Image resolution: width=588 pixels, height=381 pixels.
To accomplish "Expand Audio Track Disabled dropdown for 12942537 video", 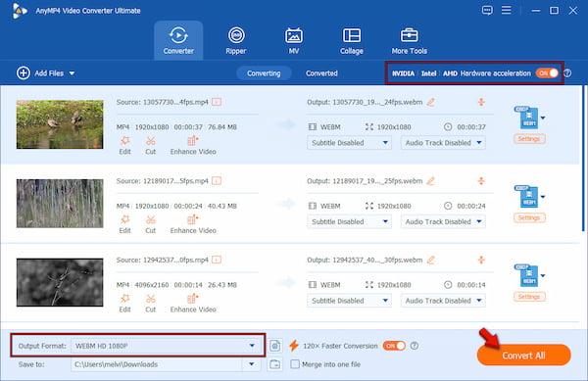I will coord(443,301).
